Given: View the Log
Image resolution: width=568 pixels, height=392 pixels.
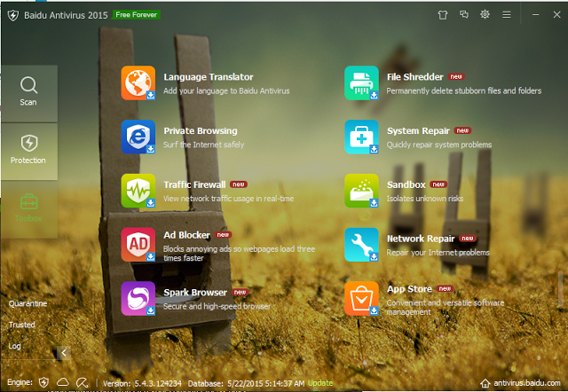Looking at the screenshot, I should coord(14,346).
